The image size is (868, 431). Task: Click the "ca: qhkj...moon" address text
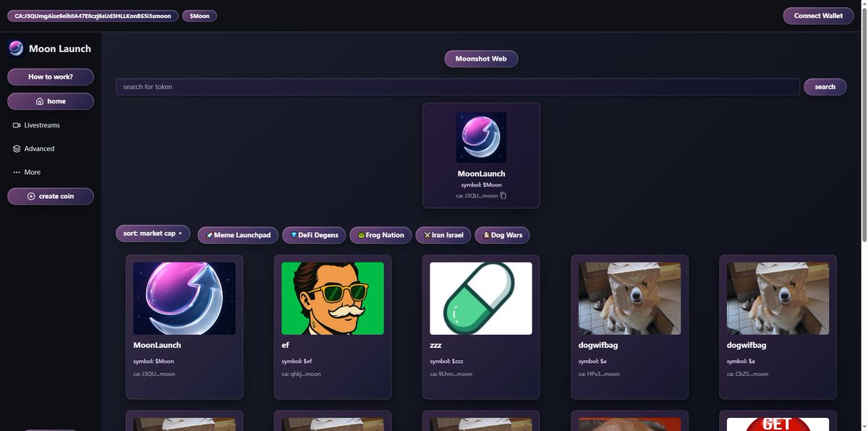tap(301, 374)
